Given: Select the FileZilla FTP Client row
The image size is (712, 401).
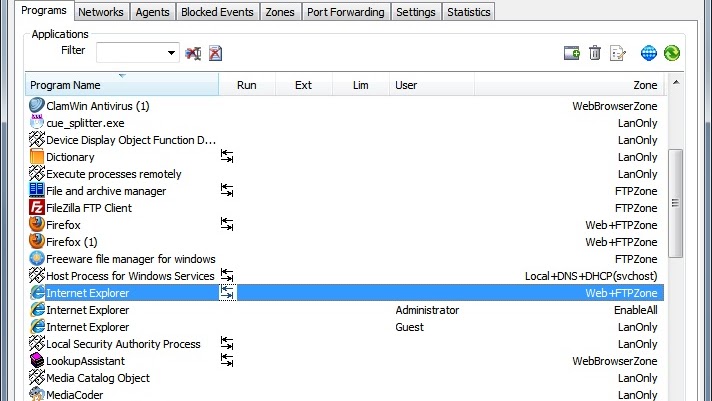Looking at the screenshot, I should [x=346, y=208].
